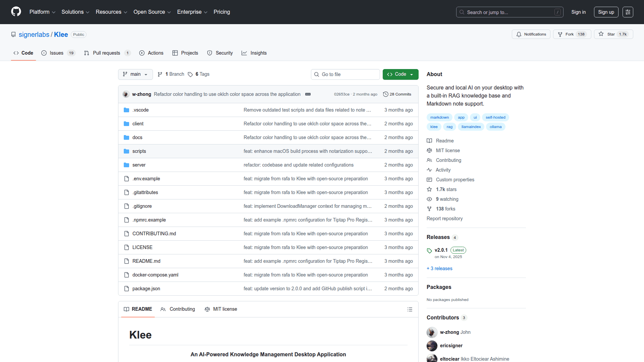Expand the commit message ellipsis icon

308,94
